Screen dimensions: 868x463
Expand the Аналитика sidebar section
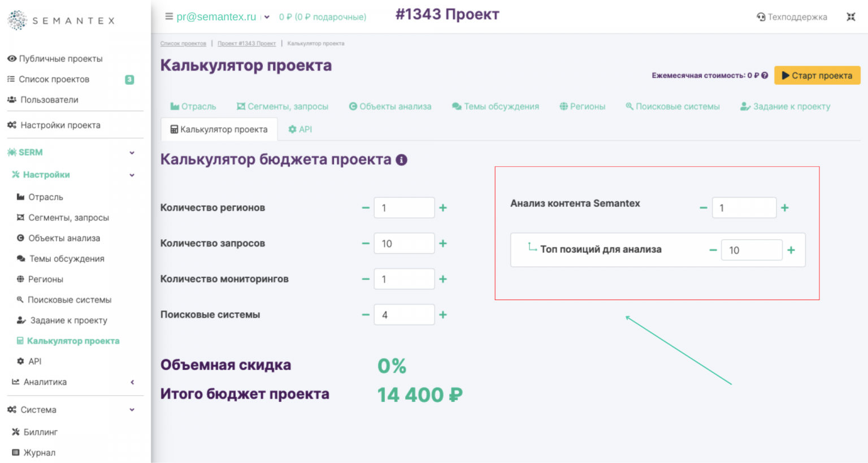click(x=132, y=382)
